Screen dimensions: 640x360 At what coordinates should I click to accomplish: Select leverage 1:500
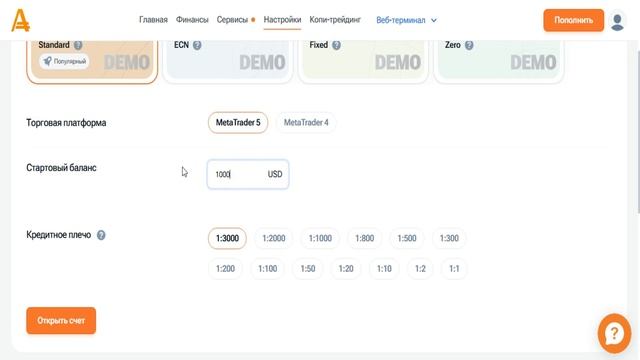click(407, 238)
